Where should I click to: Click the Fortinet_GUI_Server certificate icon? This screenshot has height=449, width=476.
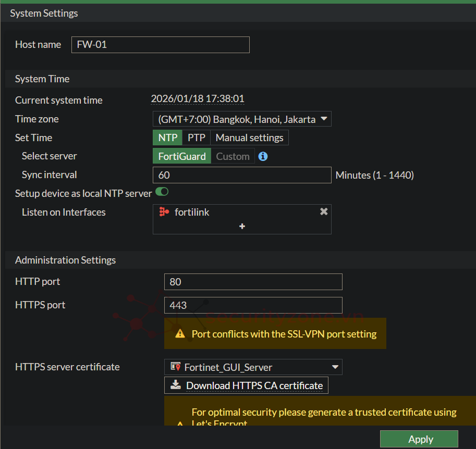[176, 367]
